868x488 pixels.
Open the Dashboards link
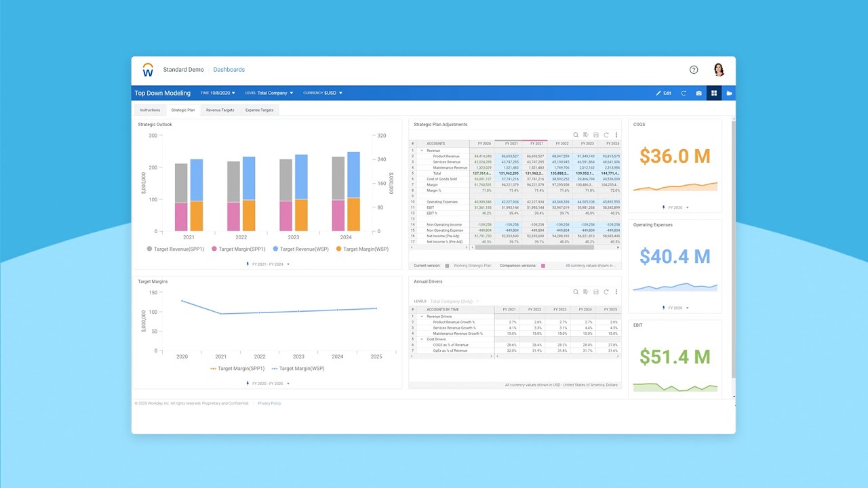point(229,70)
